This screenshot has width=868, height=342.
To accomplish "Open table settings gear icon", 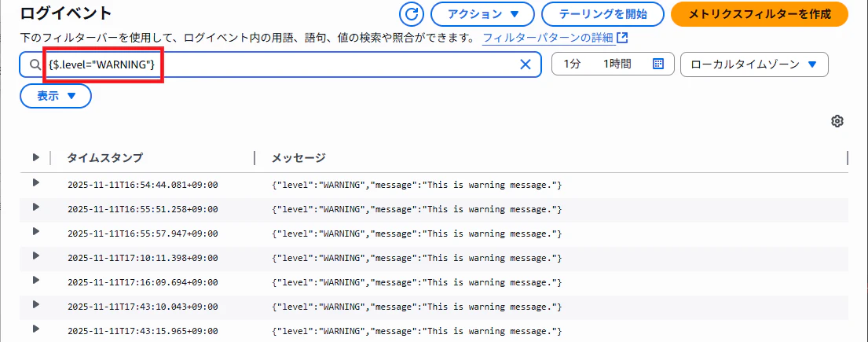I will click(x=837, y=121).
